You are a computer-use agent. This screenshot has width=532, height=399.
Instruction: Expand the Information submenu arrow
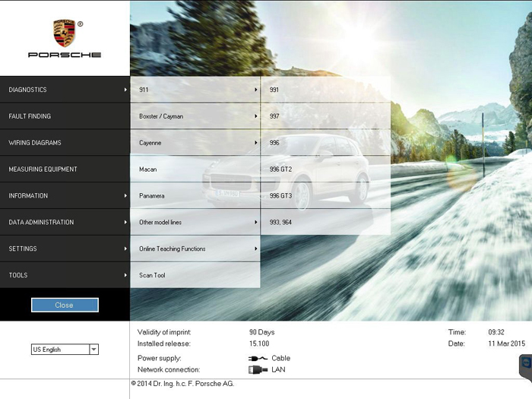(125, 195)
